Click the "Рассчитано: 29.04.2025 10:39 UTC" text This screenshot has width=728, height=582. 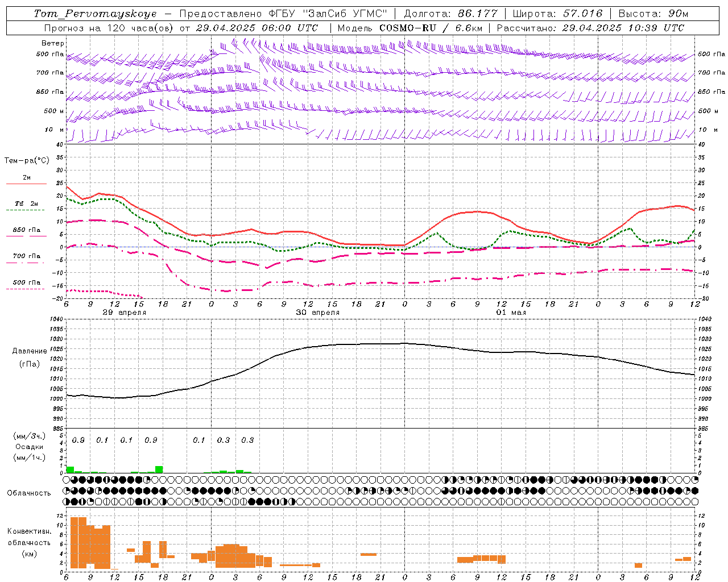point(590,28)
